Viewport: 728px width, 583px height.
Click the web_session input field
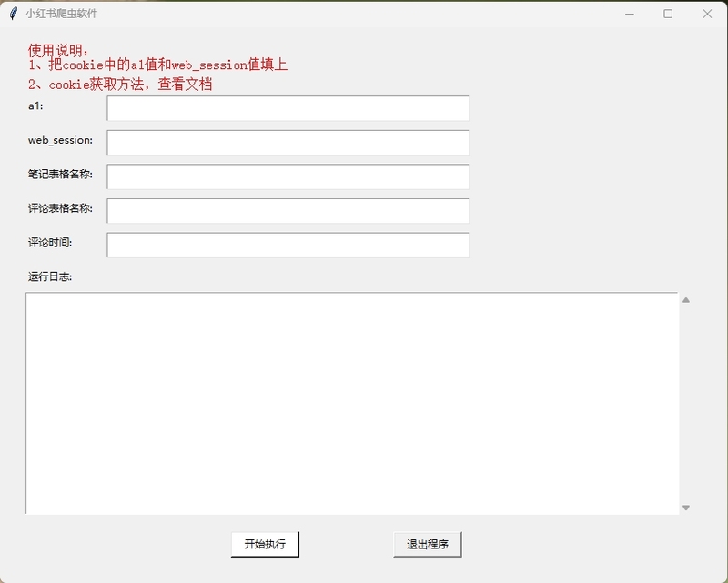(288, 143)
